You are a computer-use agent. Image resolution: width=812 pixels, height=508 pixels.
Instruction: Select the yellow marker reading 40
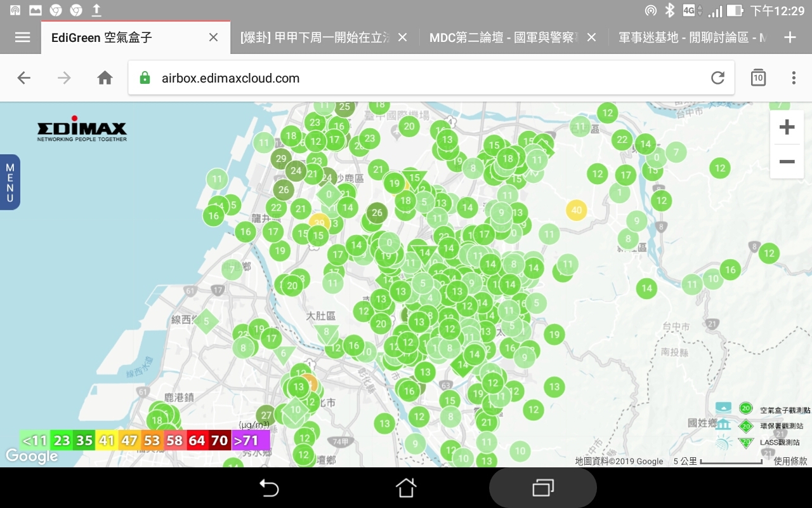[x=576, y=210]
